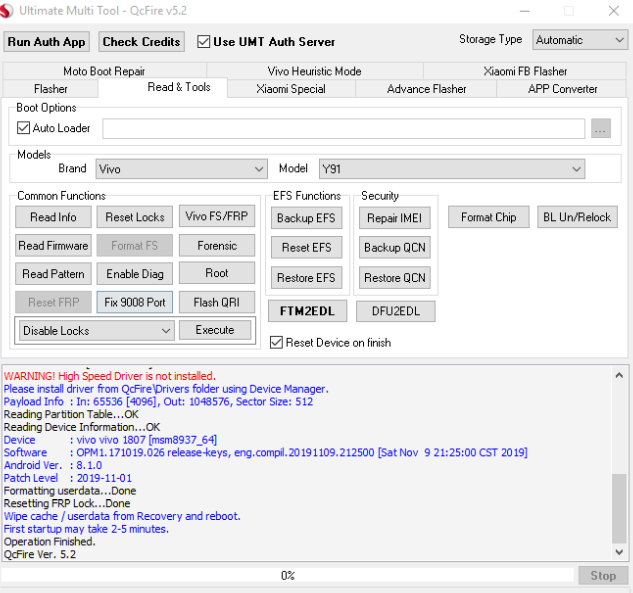
Task: Minimize the Ultimate Multi Tool window
Action: [x=524, y=11]
